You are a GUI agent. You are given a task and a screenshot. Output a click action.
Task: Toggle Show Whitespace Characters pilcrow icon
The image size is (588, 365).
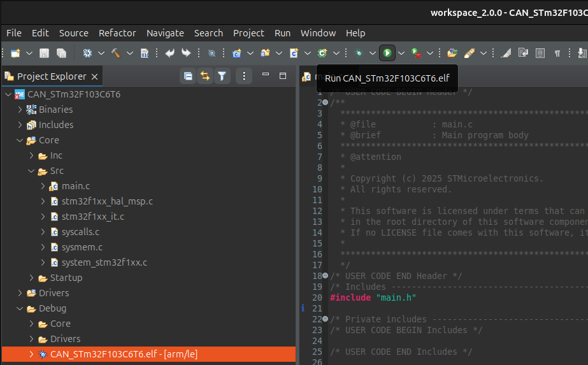(557, 53)
